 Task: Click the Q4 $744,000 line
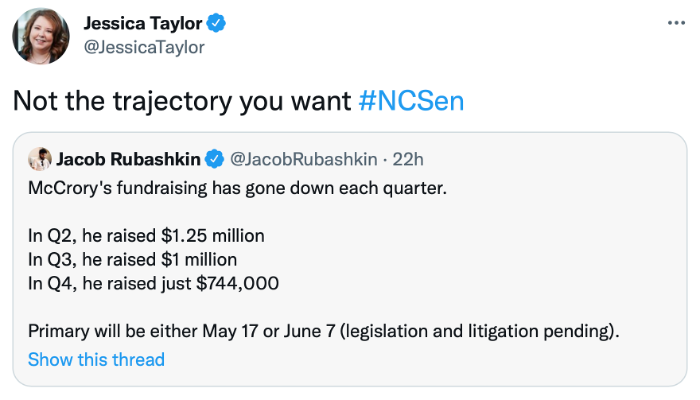click(x=153, y=283)
